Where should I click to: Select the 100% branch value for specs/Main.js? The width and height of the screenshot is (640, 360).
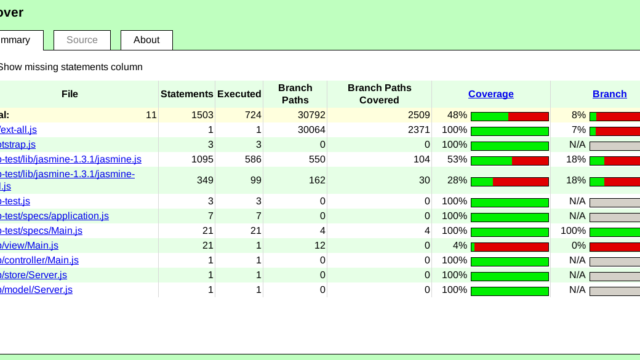pyautogui.click(x=573, y=231)
